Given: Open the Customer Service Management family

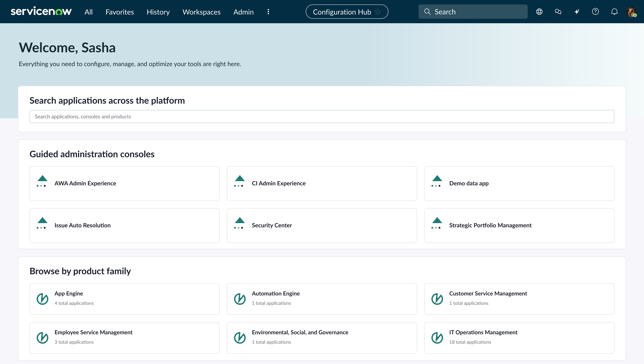Looking at the screenshot, I should coord(519,299).
